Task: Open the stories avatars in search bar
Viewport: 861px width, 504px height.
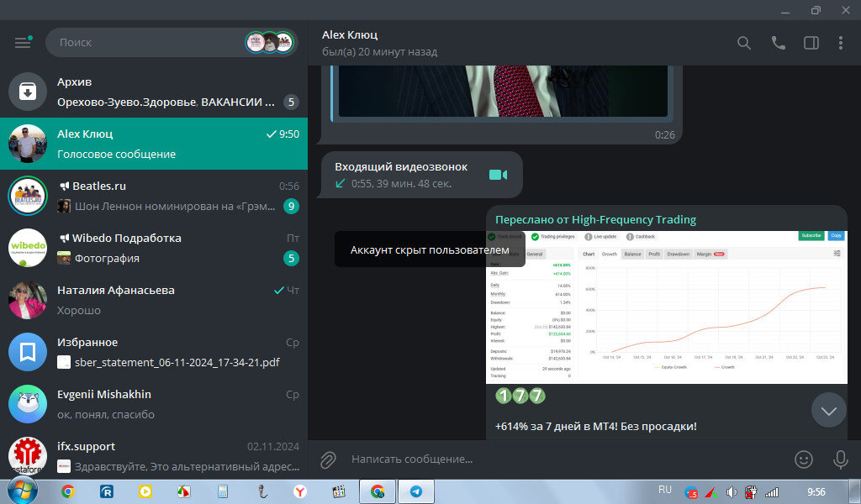Action: pyautogui.click(x=269, y=42)
